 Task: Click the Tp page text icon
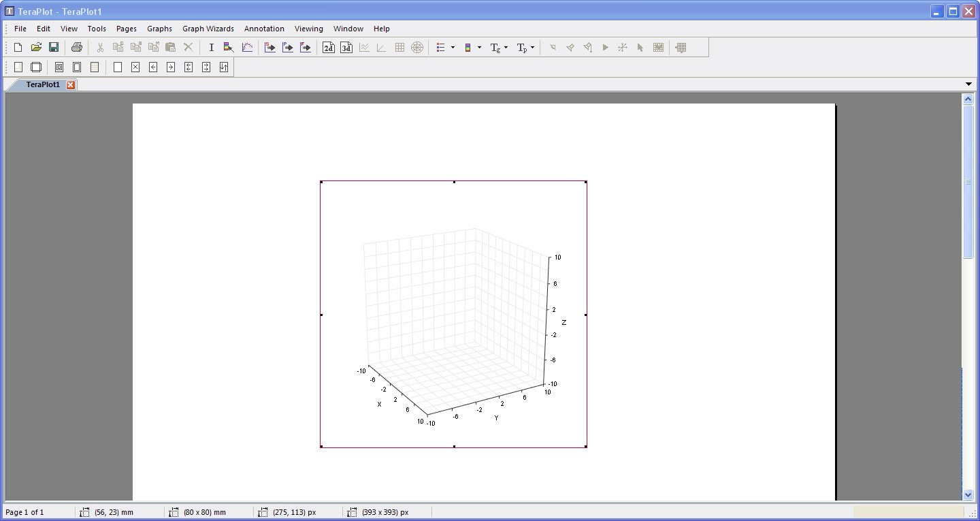522,47
